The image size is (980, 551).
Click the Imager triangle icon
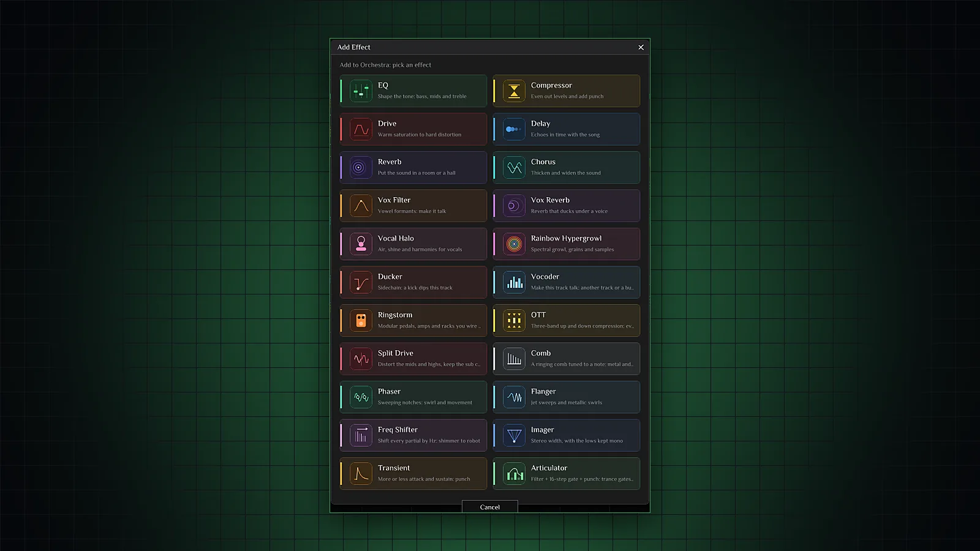click(514, 435)
